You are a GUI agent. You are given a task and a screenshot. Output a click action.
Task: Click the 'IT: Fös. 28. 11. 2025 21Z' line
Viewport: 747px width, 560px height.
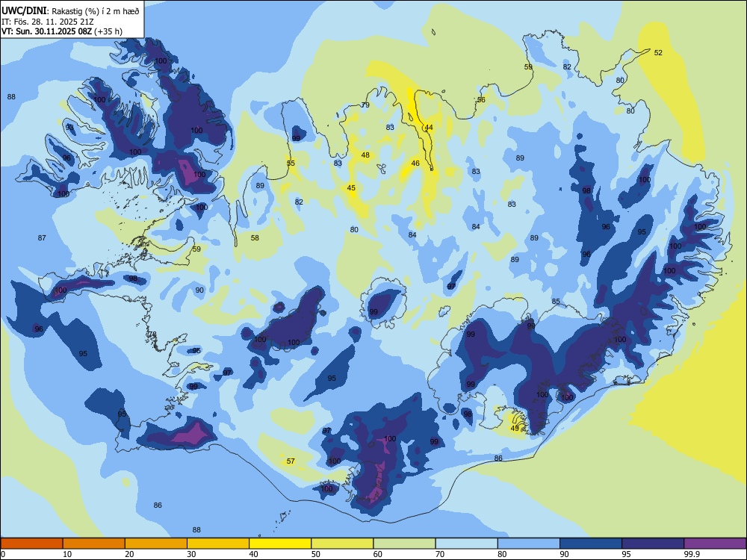(x=48, y=22)
